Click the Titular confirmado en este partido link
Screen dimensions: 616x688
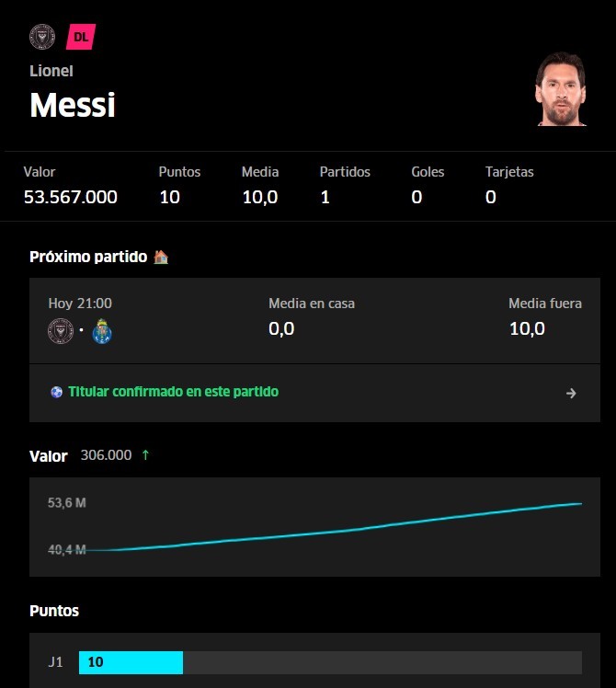point(173,392)
